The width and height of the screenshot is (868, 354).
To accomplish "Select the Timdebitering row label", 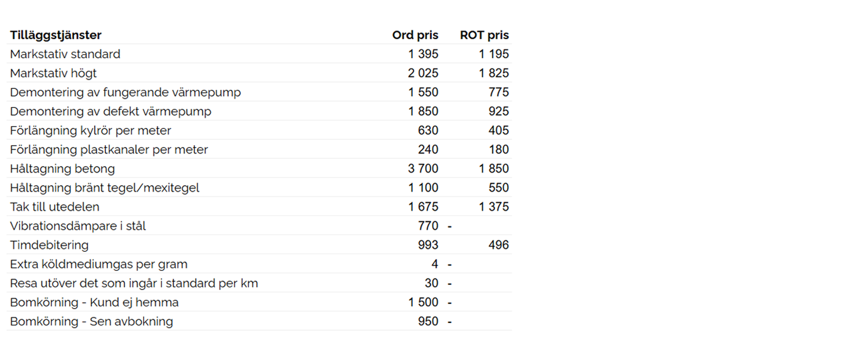I will coord(49,245).
